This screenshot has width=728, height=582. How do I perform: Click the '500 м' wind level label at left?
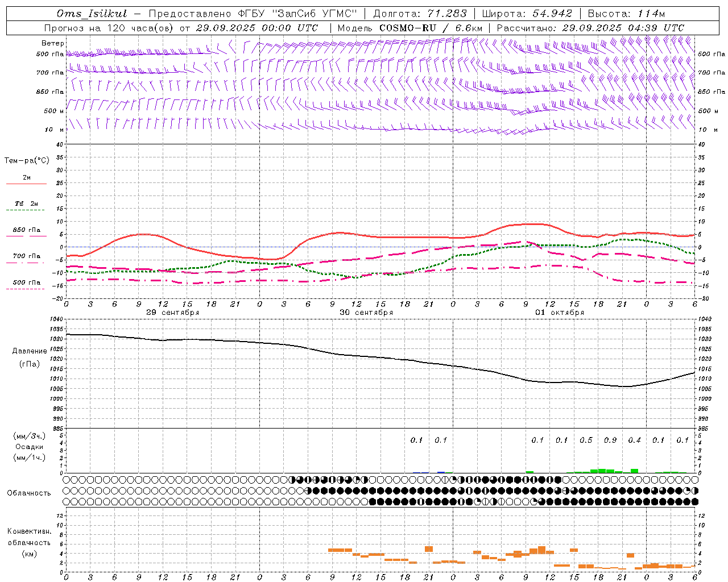tap(54, 111)
